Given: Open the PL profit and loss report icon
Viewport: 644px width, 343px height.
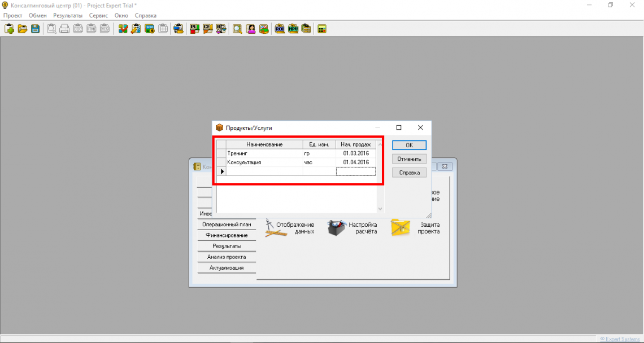Looking at the screenshot, I should click(194, 29).
